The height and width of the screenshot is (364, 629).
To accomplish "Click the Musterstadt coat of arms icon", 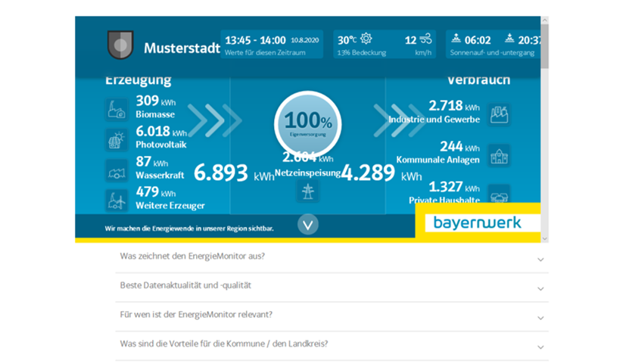I will click(120, 45).
